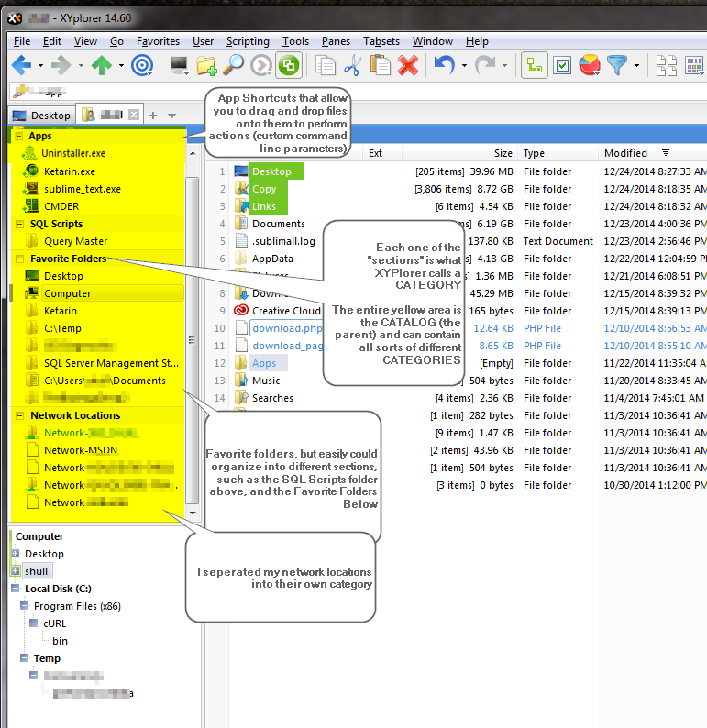Toggle the pie-chart color filters button
Image resolution: width=707 pixels, height=728 pixels.
tap(590, 65)
